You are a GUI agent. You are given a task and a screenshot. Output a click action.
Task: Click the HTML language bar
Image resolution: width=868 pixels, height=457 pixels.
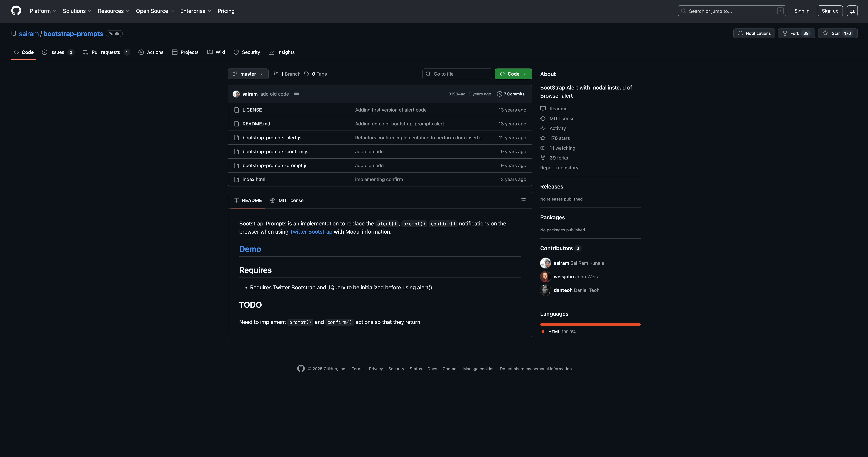[x=590, y=324]
